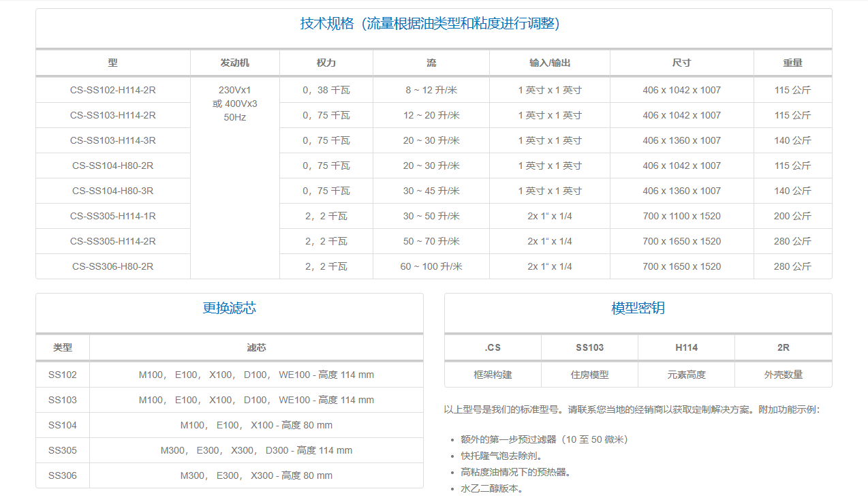The width and height of the screenshot is (868, 502).
Task: Click the .CS model key header
Action: (493, 347)
